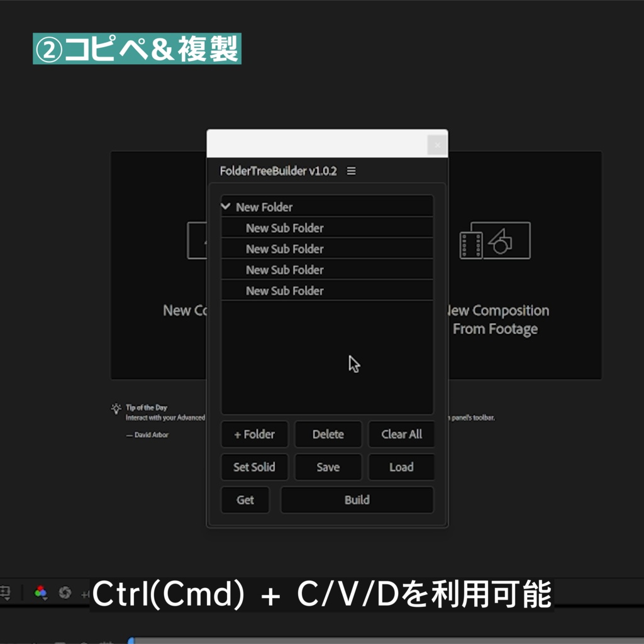Close the FolderTreeBuilder floating window
This screenshot has width=644, height=644.
pyautogui.click(x=438, y=145)
